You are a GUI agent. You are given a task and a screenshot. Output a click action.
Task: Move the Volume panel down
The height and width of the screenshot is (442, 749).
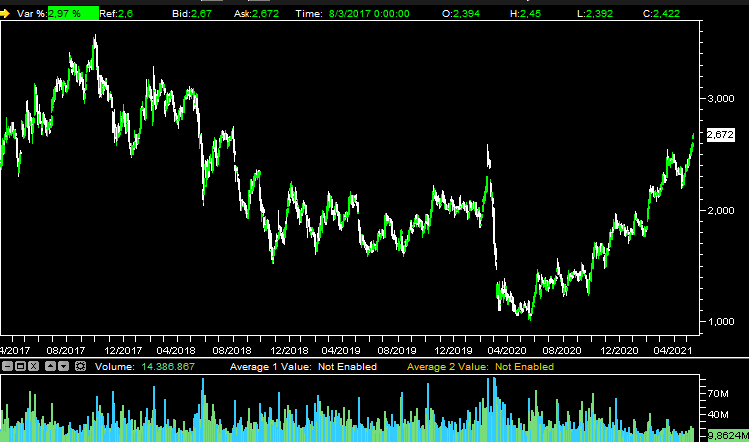pos(64,367)
